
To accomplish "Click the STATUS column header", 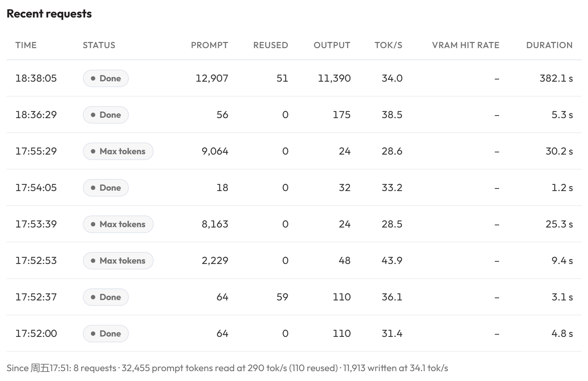I will point(99,45).
